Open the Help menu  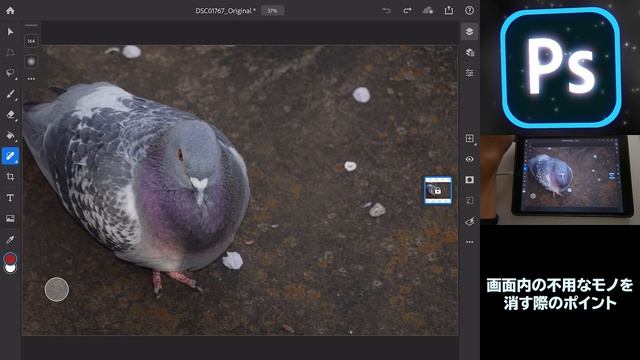469,11
